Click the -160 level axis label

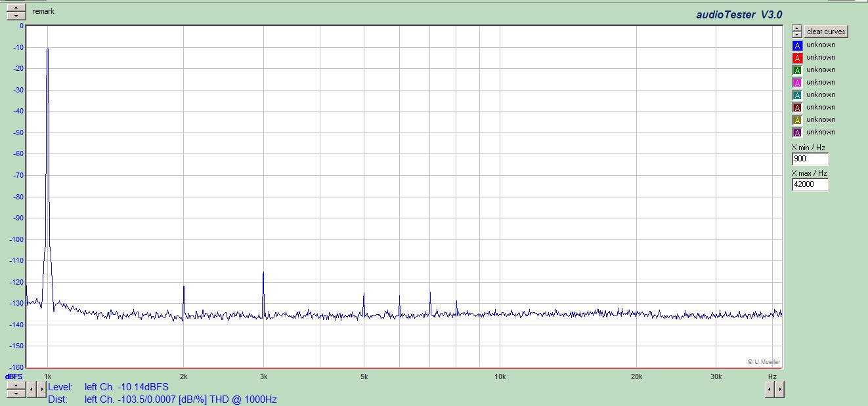(16, 367)
